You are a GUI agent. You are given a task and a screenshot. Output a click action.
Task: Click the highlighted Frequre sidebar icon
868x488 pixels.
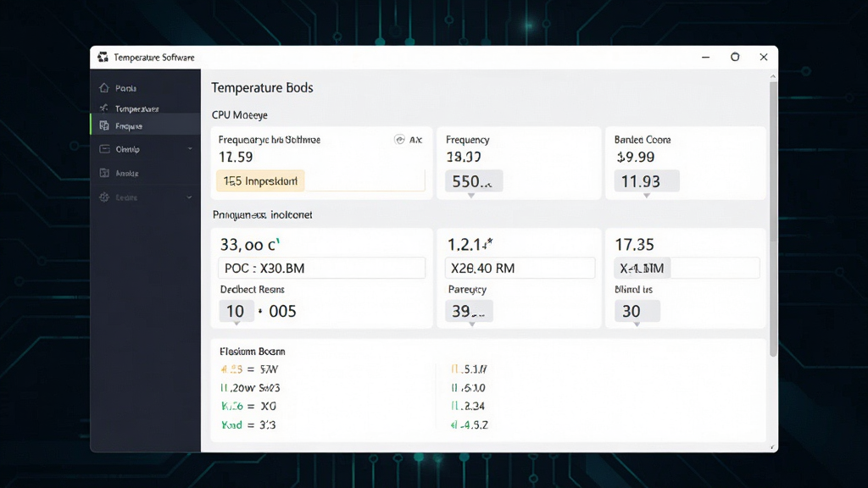tap(104, 125)
